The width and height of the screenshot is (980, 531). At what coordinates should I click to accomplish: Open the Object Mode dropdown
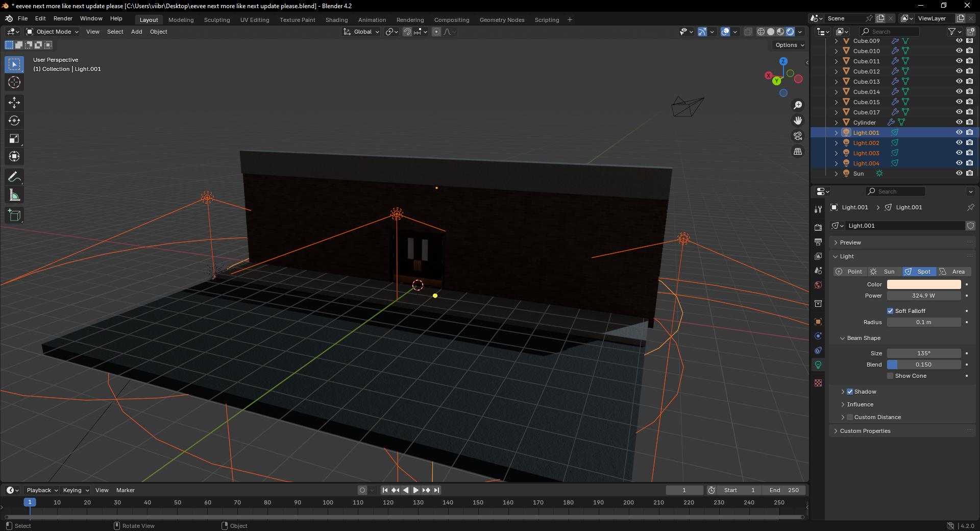click(x=53, y=32)
